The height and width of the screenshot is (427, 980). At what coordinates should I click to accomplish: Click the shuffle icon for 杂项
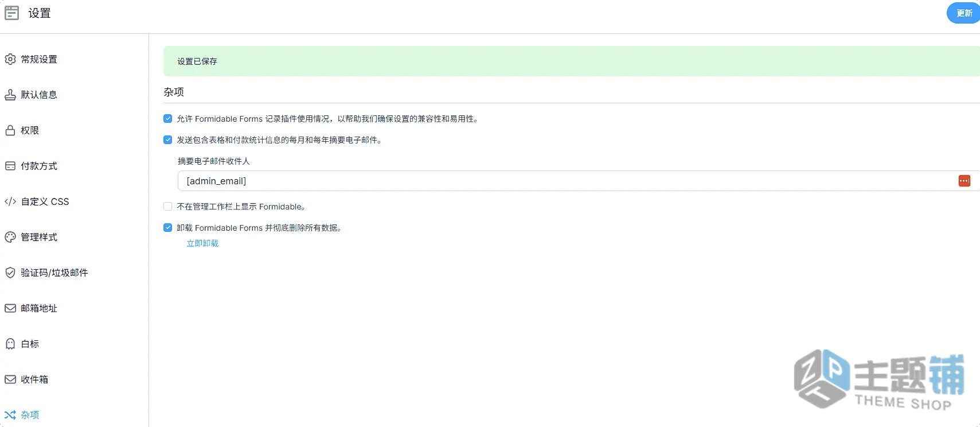coord(10,415)
